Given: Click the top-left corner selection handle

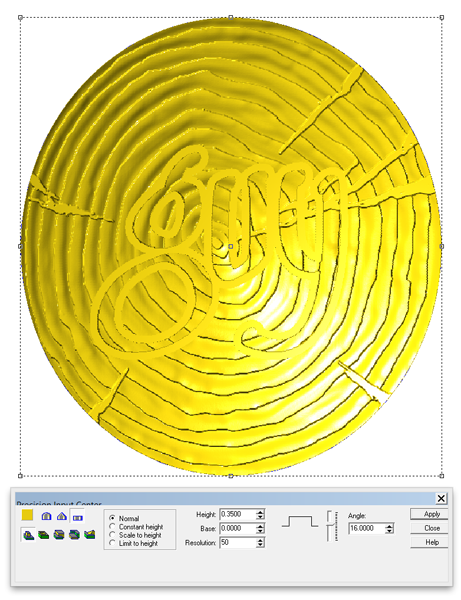Looking at the screenshot, I should pos(20,17).
